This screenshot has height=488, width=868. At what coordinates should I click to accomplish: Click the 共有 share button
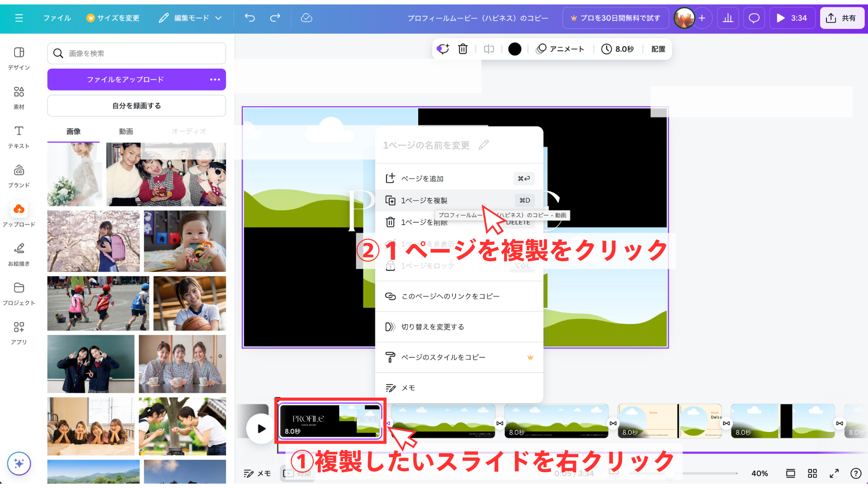[x=842, y=18]
